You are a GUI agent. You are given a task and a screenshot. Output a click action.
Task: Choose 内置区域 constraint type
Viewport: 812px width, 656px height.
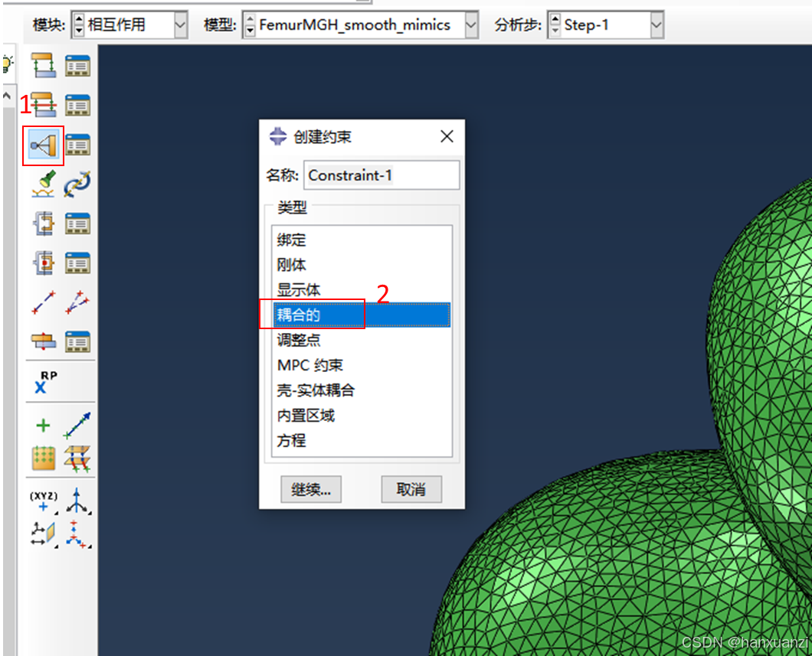[362, 416]
